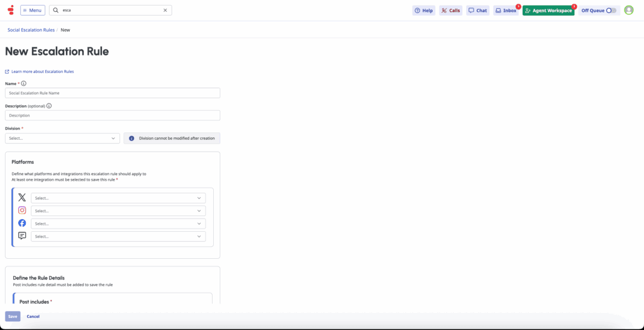Click the Name field info icon
This screenshot has height=330, width=644.
[x=24, y=83]
